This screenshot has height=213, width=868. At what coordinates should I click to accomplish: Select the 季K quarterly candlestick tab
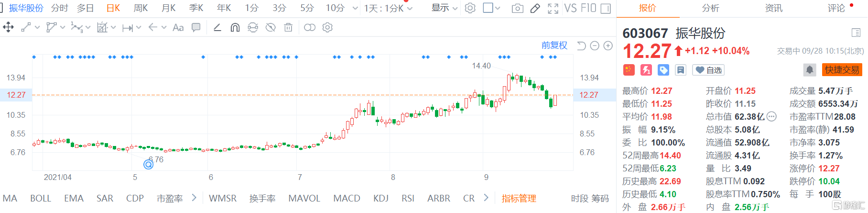click(x=196, y=8)
